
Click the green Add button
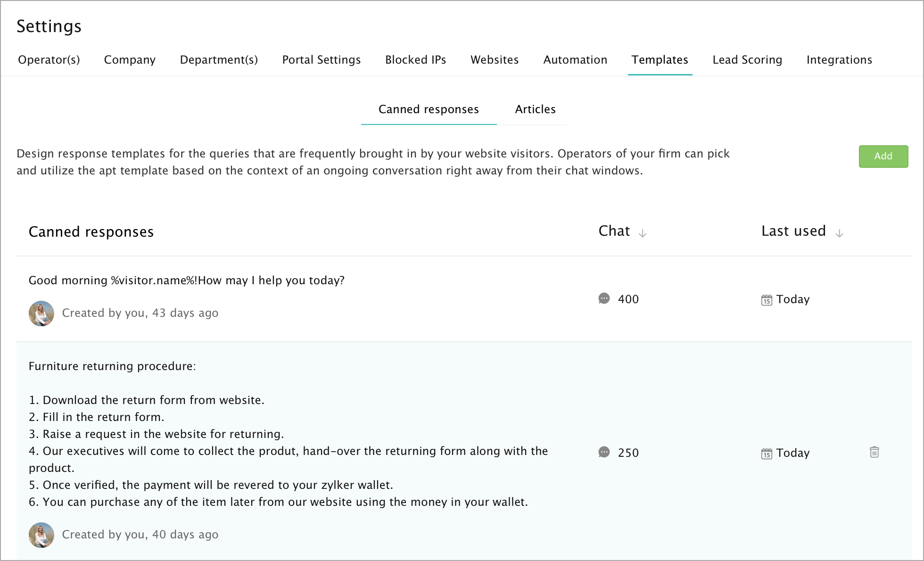883,157
